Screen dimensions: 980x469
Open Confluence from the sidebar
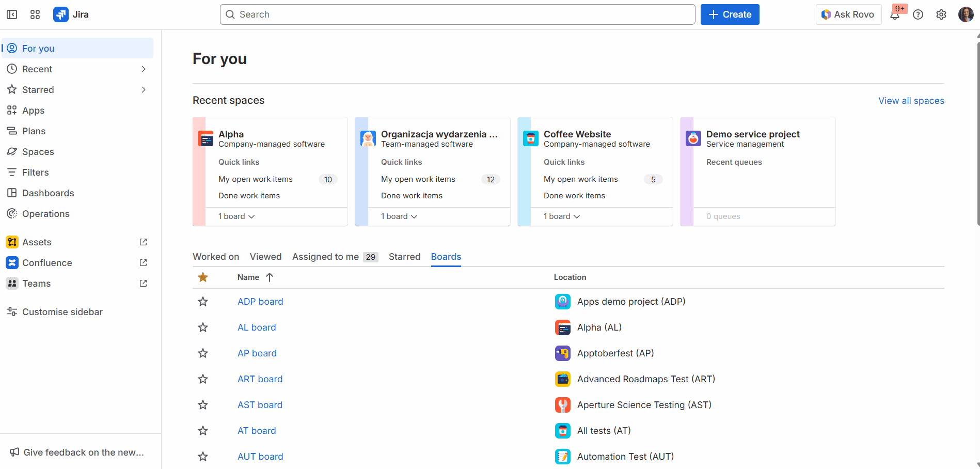(77, 262)
